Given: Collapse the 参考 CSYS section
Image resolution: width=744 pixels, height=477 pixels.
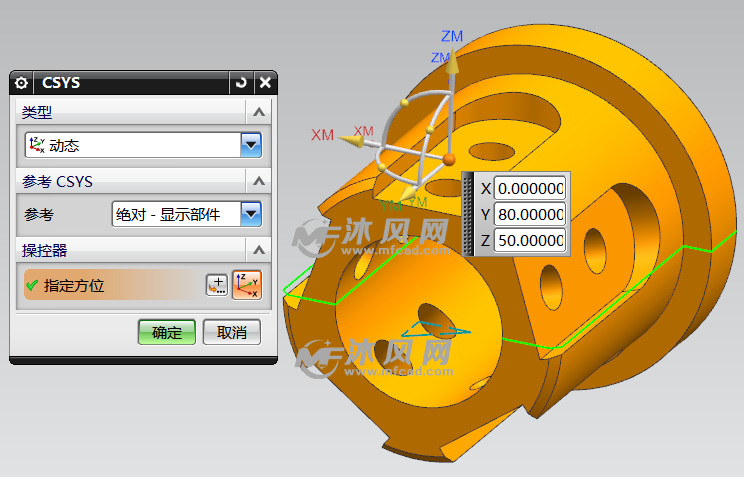Looking at the screenshot, I should [259, 181].
